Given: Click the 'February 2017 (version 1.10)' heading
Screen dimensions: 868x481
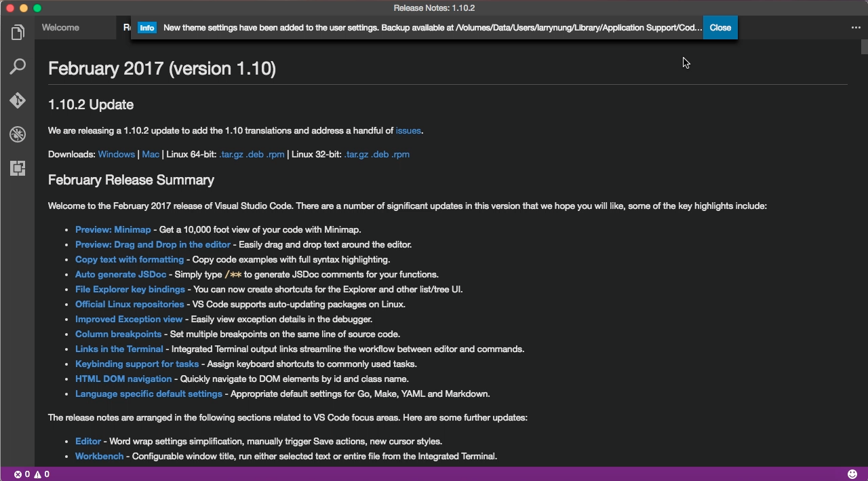Looking at the screenshot, I should 162,69.
